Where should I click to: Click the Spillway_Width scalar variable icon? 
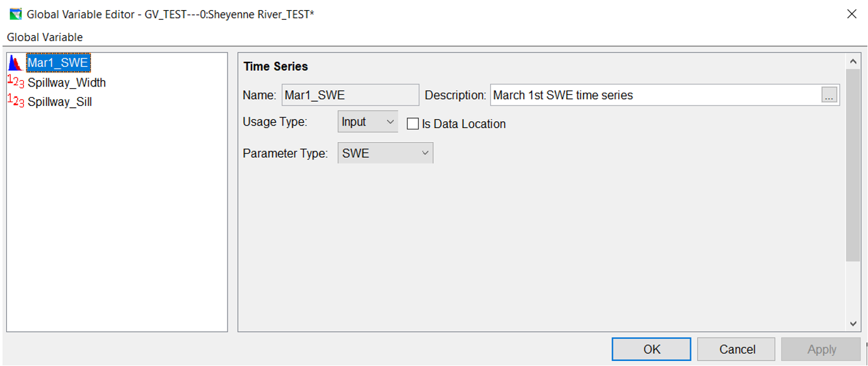pyautogui.click(x=16, y=82)
